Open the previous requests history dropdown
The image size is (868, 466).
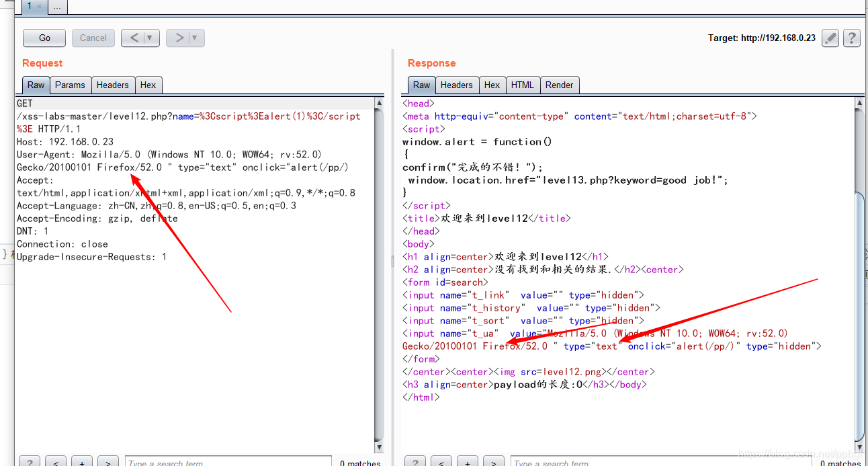coord(150,38)
